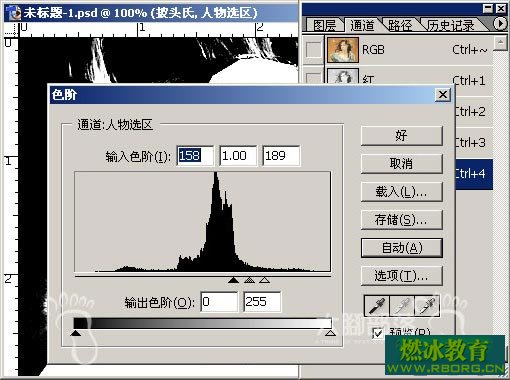Select the gray point eyedropper
This screenshot has height=380, width=510.
tap(402, 305)
